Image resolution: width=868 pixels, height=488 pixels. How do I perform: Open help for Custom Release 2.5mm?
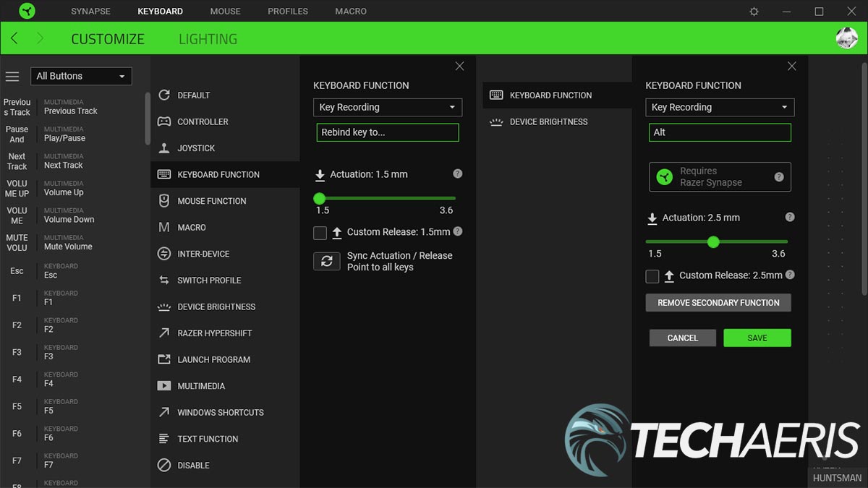(x=790, y=275)
